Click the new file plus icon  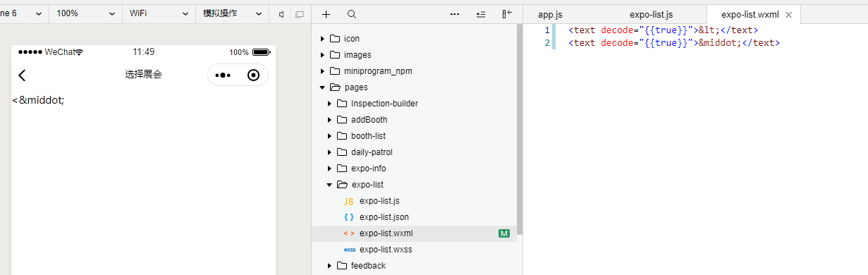point(326,14)
